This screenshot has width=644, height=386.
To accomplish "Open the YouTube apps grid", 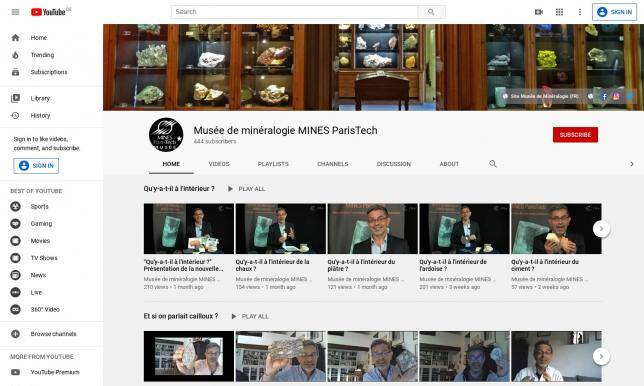I will click(x=559, y=12).
